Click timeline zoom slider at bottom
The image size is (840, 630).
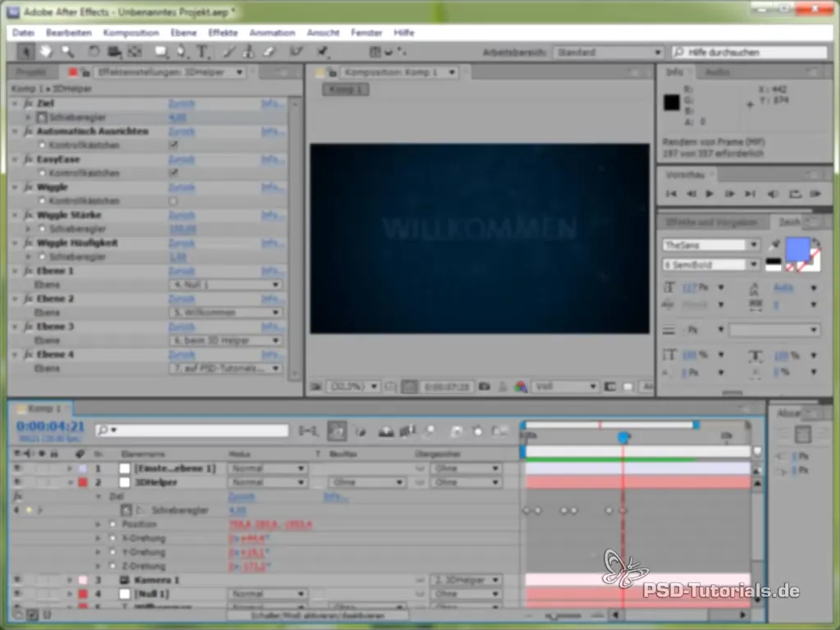pos(563,615)
